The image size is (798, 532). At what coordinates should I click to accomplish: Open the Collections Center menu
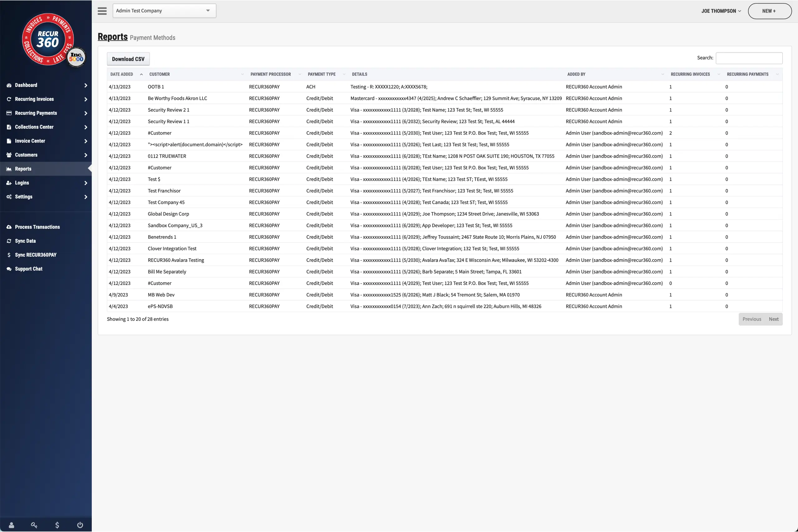coord(46,127)
